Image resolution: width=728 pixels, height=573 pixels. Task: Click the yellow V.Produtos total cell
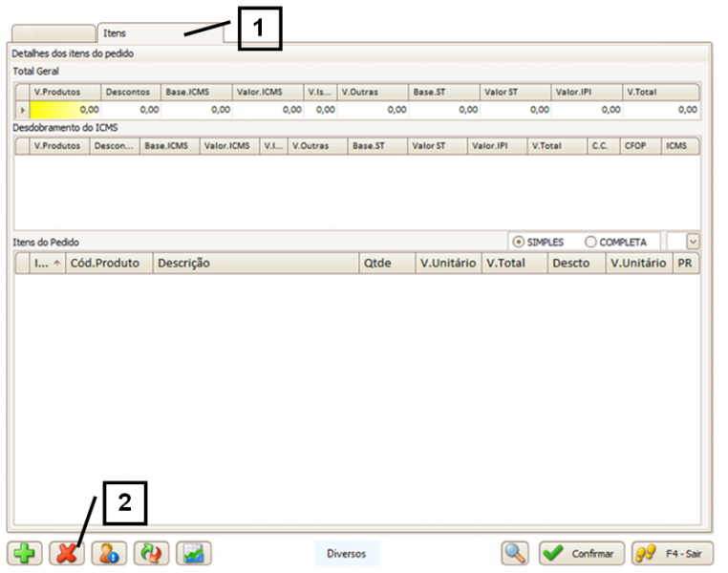pos(65,110)
